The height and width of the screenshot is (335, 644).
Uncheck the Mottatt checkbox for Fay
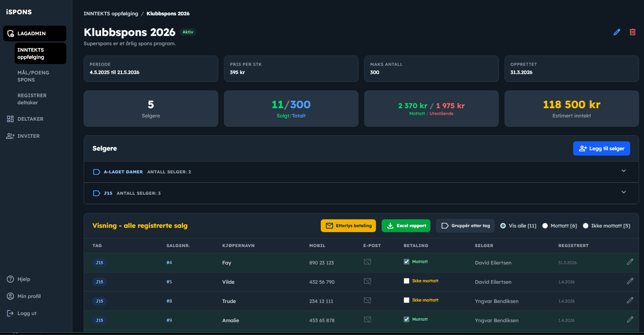pos(407,262)
